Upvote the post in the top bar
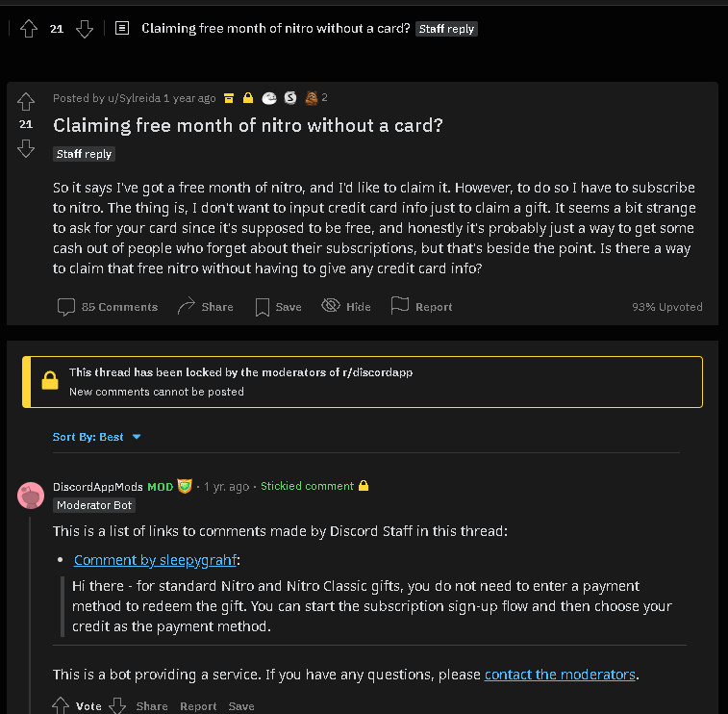 [28, 29]
